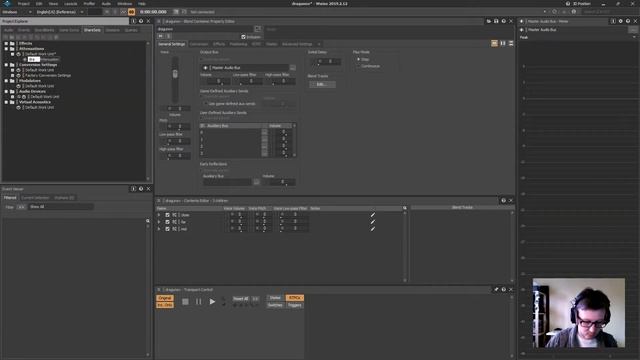The image size is (640, 360).
Task: Click Pause in the Transport Control
Action: point(198,302)
